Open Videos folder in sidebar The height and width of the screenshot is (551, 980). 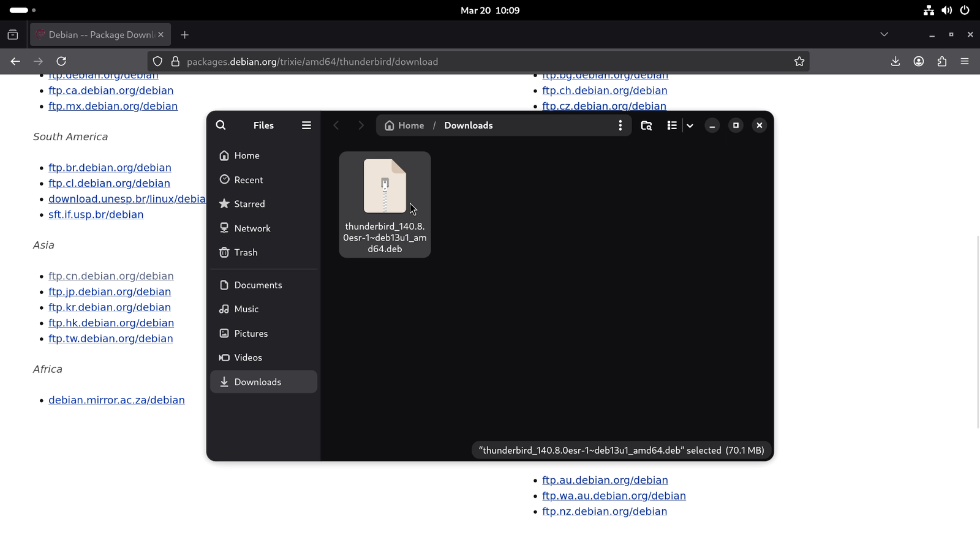pos(264,358)
